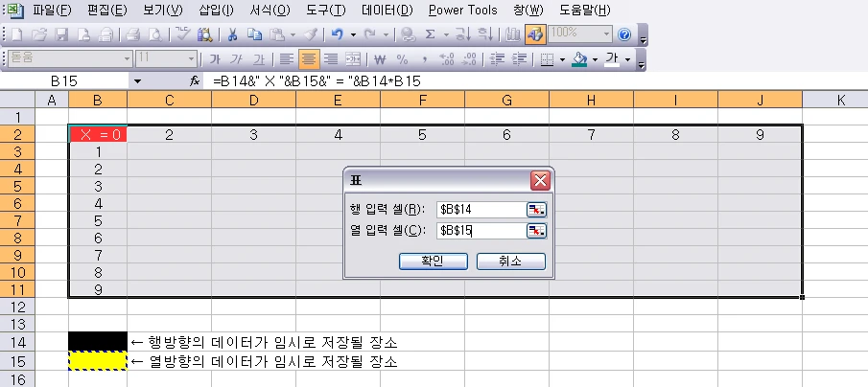Collapse dialog via 행 입력 셀 range picker

tap(536, 209)
